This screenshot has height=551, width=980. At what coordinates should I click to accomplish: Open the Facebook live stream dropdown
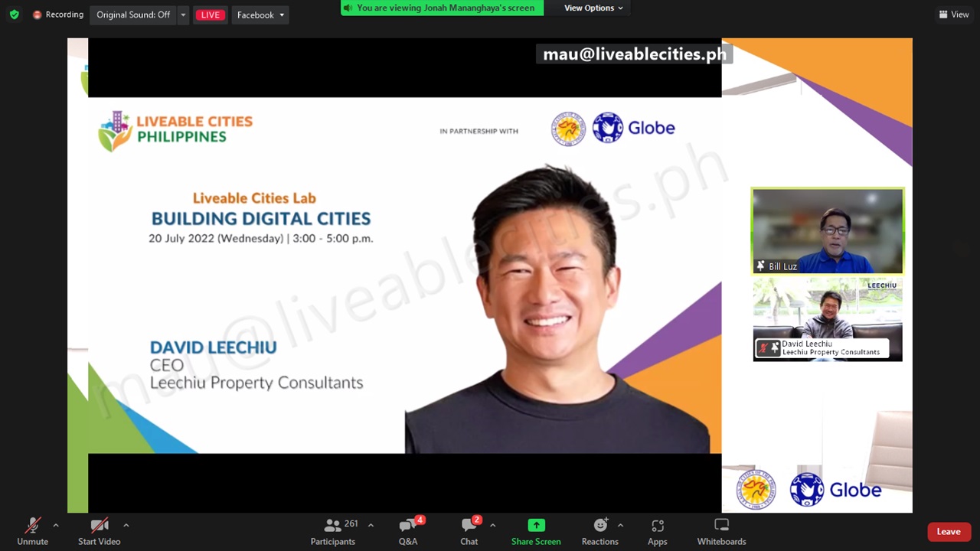[x=260, y=15]
